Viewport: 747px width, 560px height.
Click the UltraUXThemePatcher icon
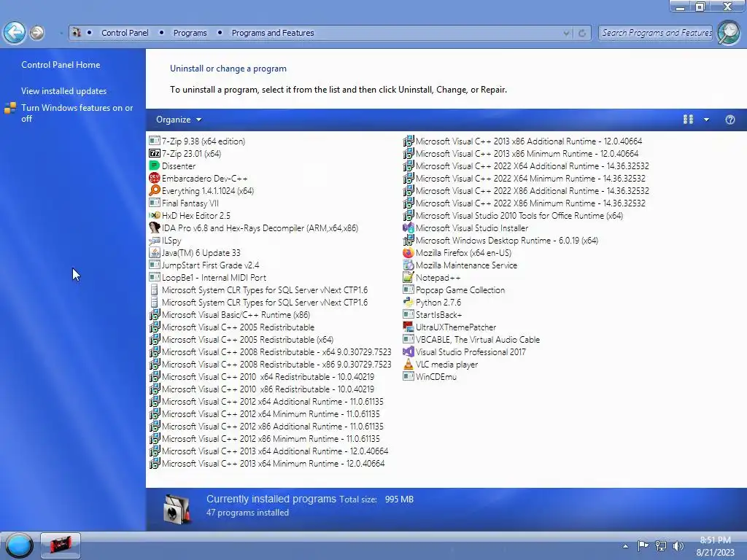409,327
